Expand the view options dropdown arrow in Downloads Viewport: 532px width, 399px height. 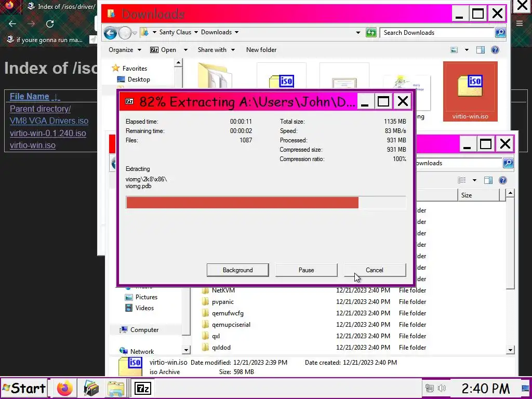pos(467,50)
